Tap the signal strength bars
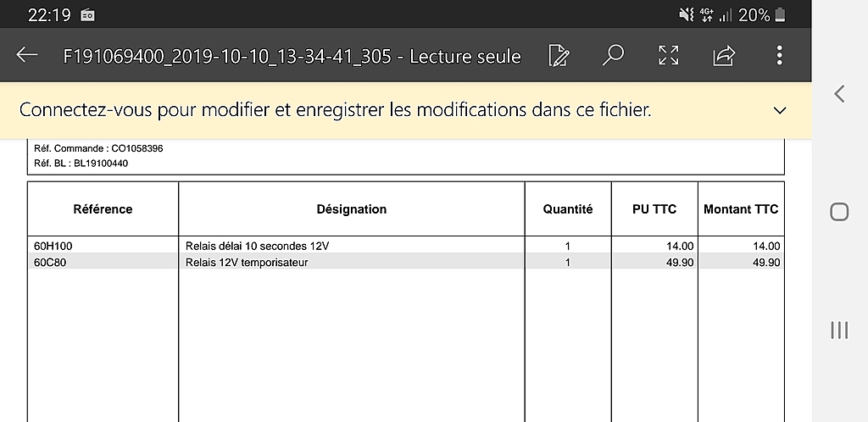The width and height of the screenshot is (868, 422). (726, 15)
